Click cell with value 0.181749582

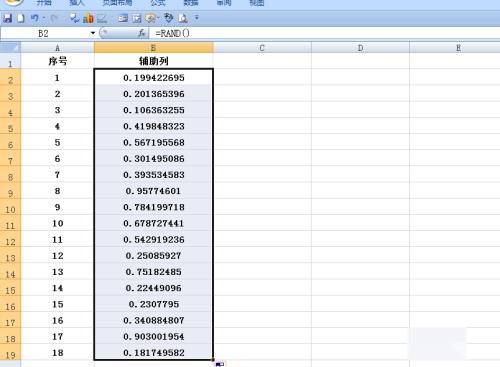pyautogui.click(x=153, y=353)
